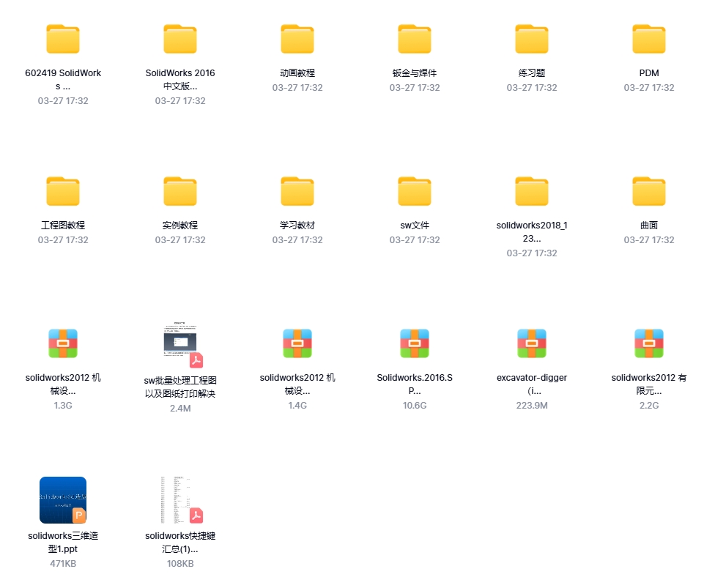This screenshot has height=588, width=715.
Task: Open the sw批量处理工程图以及图纸打印解决 PDF
Action: tap(179, 343)
